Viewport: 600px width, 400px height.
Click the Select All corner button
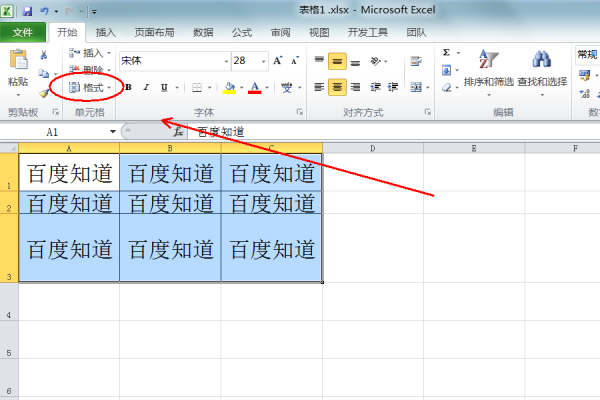[x=9, y=148]
